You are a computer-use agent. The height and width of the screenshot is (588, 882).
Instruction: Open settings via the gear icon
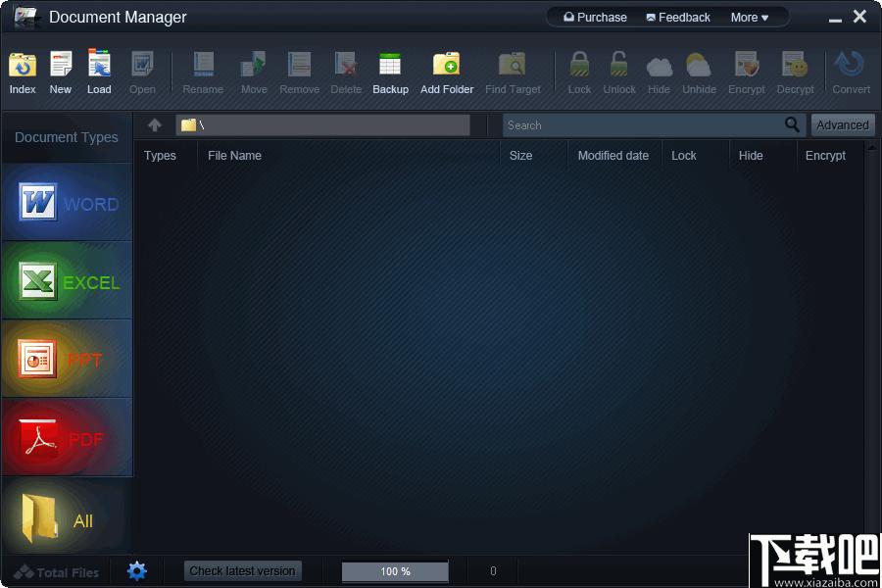136,571
